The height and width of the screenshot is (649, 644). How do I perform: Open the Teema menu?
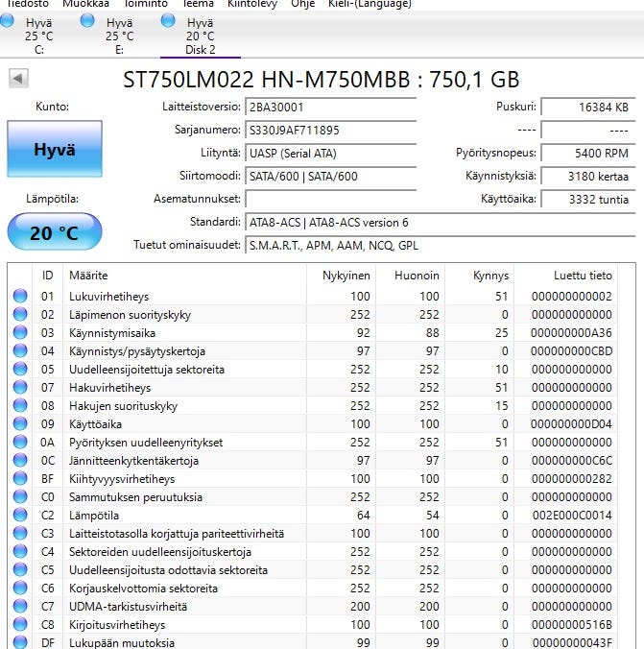click(199, 4)
